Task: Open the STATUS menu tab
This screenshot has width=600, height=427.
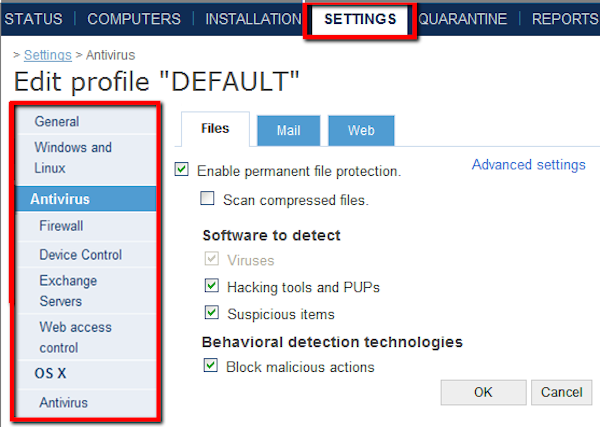Action: (33, 19)
